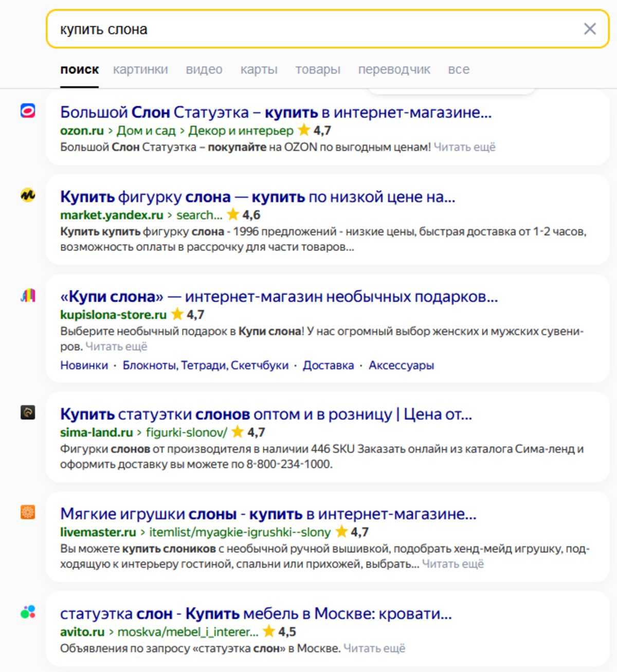Image resolution: width=617 pixels, height=672 pixels.
Task: Expand the «все» services menu
Action: click(x=459, y=69)
